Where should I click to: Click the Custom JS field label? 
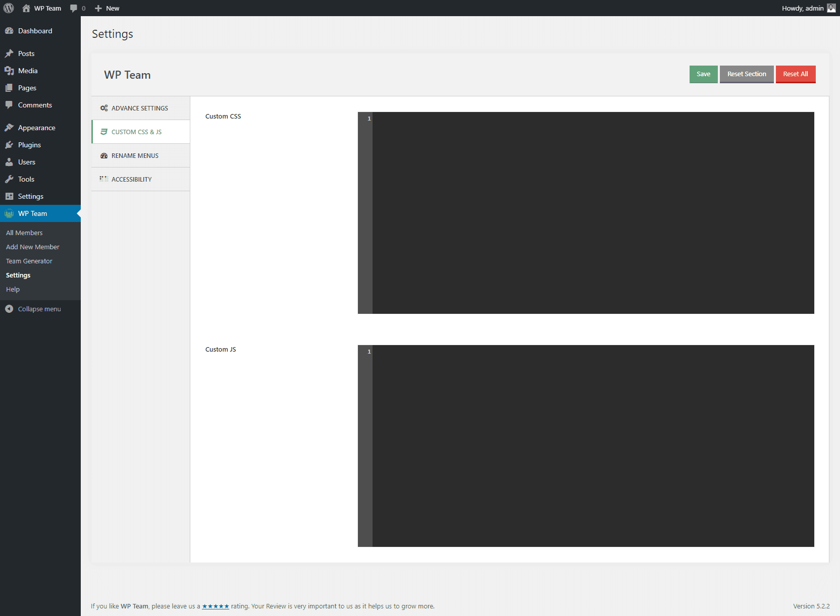tap(221, 349)
